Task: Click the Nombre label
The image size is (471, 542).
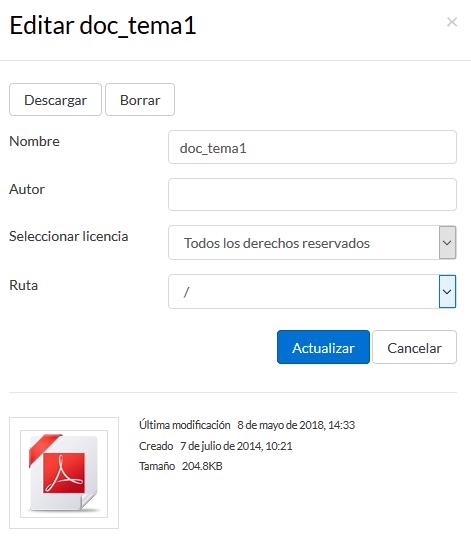Action: pyautogui.click(x=34, y=141)
